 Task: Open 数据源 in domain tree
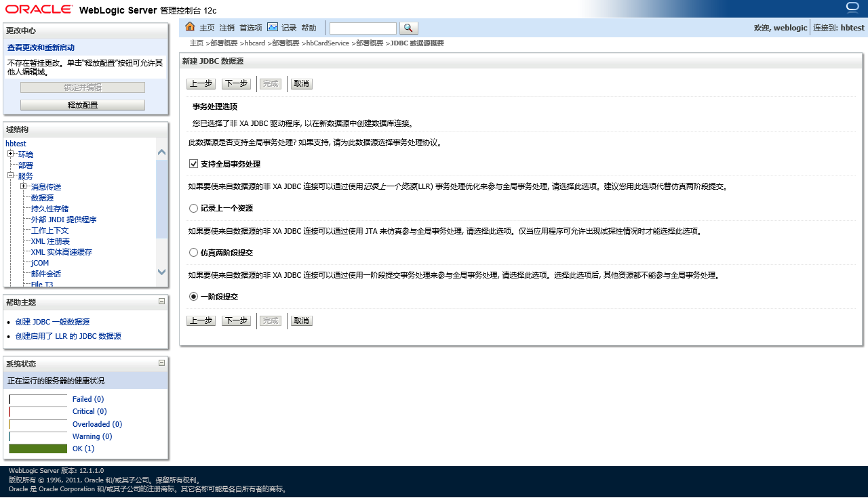42,198
